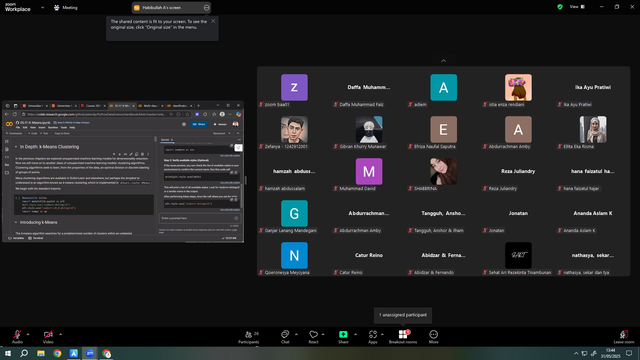Open Windows search on the taskbar
640x360 pixels.
click(x=24, y=353)
